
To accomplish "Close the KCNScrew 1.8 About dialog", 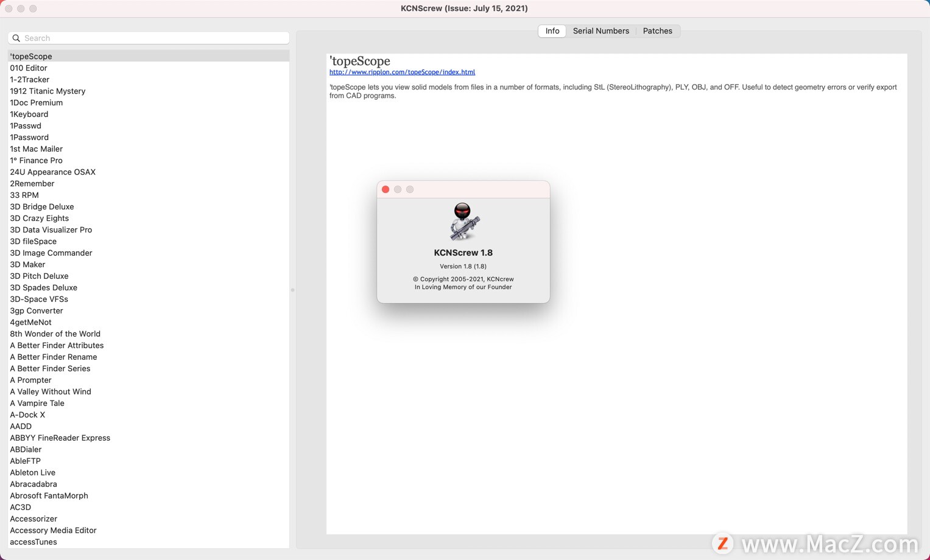I will pyautogui.click(x=386, y=189).
